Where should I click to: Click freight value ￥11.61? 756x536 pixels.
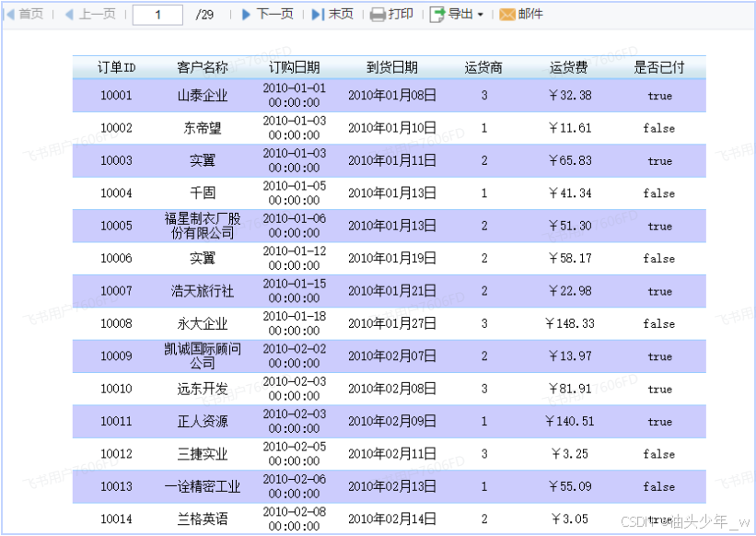coord(570,128)
